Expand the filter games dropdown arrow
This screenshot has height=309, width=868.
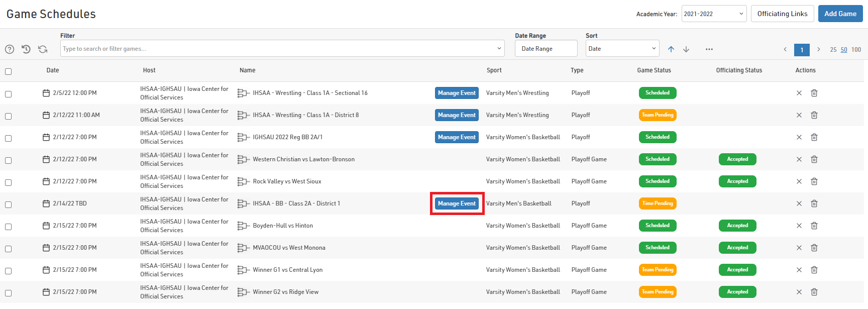499,49
